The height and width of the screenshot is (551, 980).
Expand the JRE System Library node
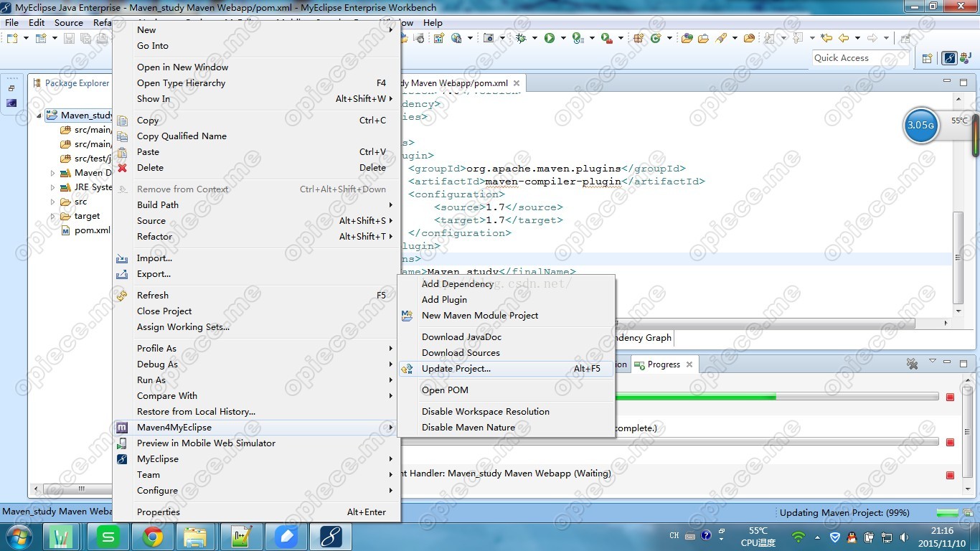[x=52, y=187]
